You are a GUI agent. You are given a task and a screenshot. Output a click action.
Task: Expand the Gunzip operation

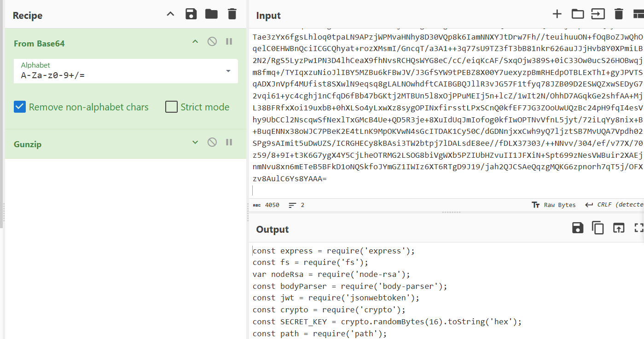(x=195, y=143)
